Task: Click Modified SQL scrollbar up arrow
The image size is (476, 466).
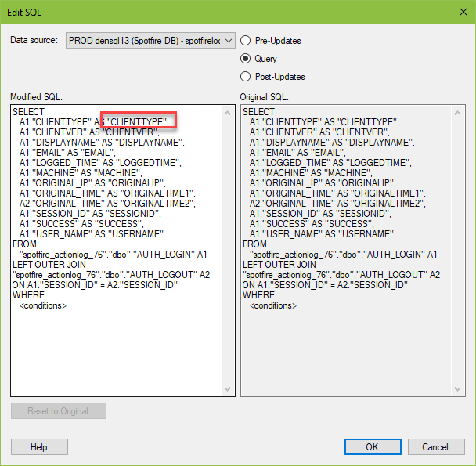Action: coord(227,113)
